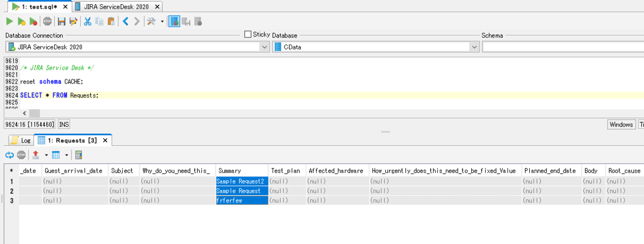This screenshot has width=644, height=244.
Task: Open the dropdown arrow beside the grid icon
Action: (x=67, y=155)
